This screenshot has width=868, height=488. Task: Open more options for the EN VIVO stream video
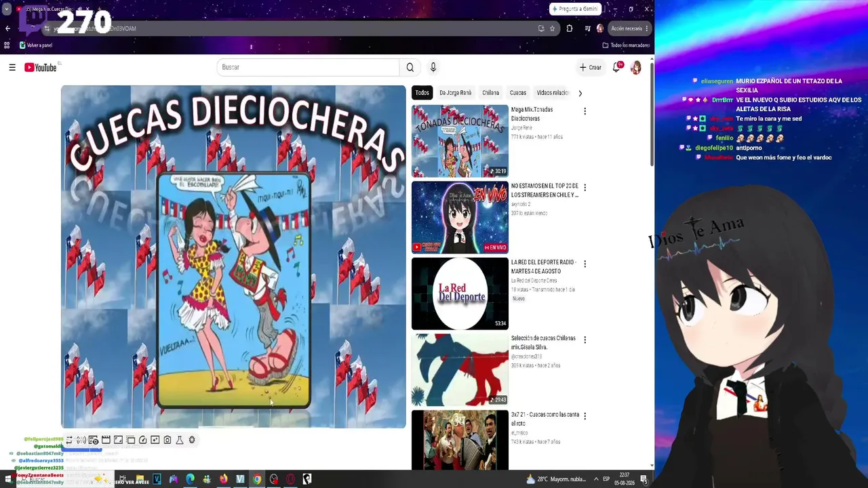pos(585,187)
